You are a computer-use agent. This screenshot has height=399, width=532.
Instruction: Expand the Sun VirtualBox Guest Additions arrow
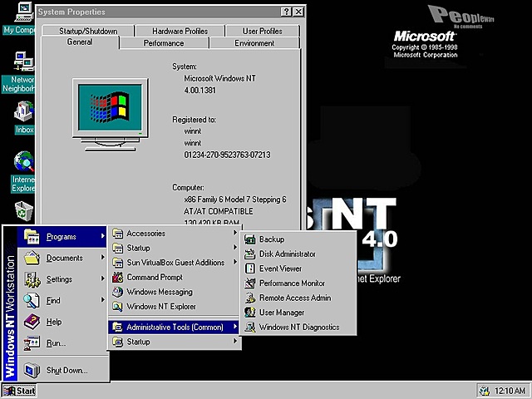[234, 262]
